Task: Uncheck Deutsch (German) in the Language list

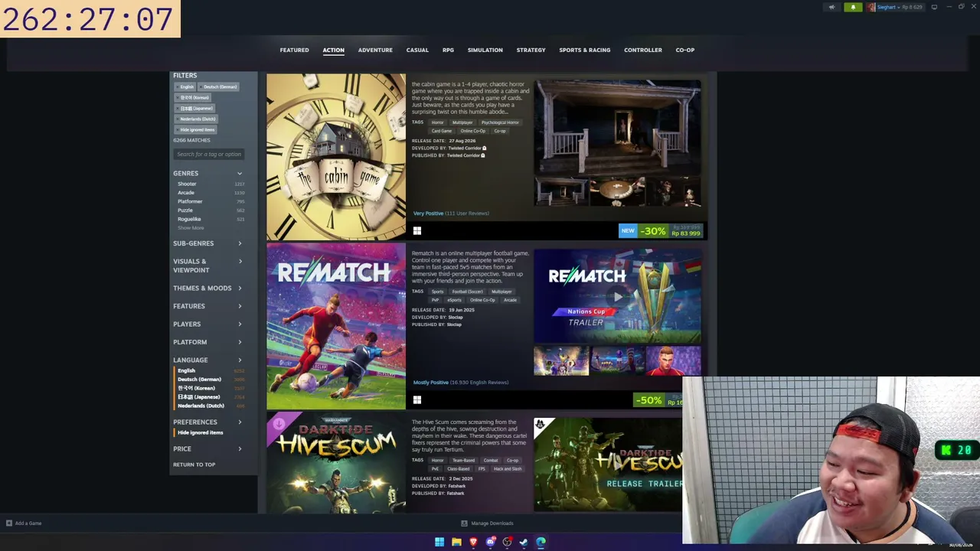Action: (x=211, y=380)
